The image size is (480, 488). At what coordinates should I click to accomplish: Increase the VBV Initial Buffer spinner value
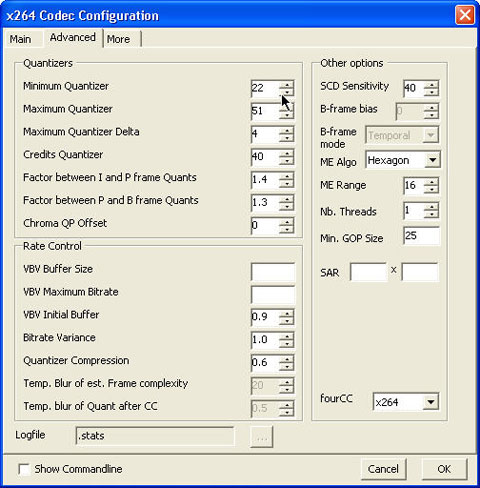(286, 313)
